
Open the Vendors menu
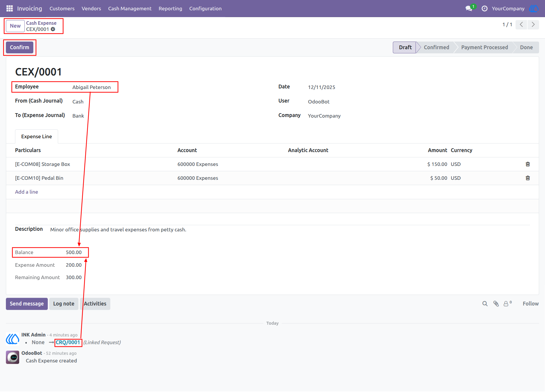click(x=91, y=9)
